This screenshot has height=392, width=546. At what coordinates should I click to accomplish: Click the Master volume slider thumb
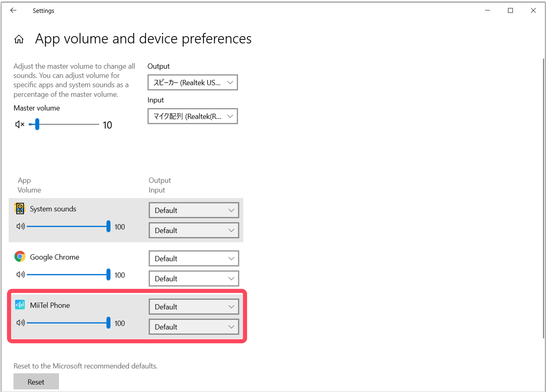[37, 124]
